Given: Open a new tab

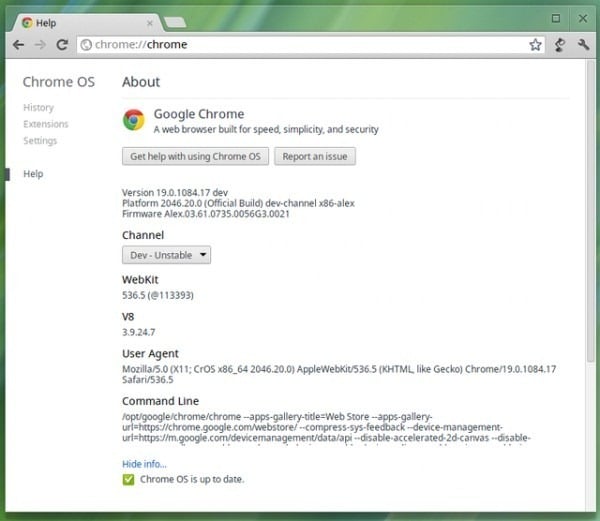Looking at the screenshot, I should pyautogui.click(x=175, y=23).
